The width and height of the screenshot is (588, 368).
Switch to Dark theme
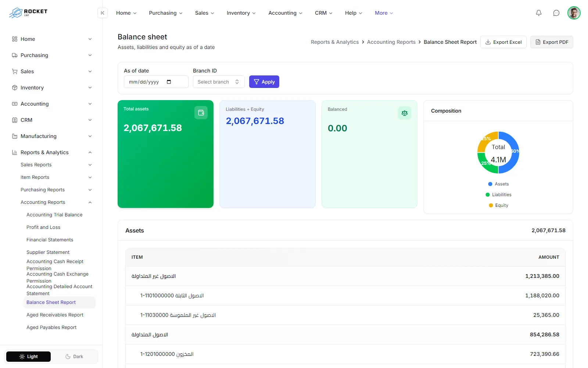click(74, 357)
